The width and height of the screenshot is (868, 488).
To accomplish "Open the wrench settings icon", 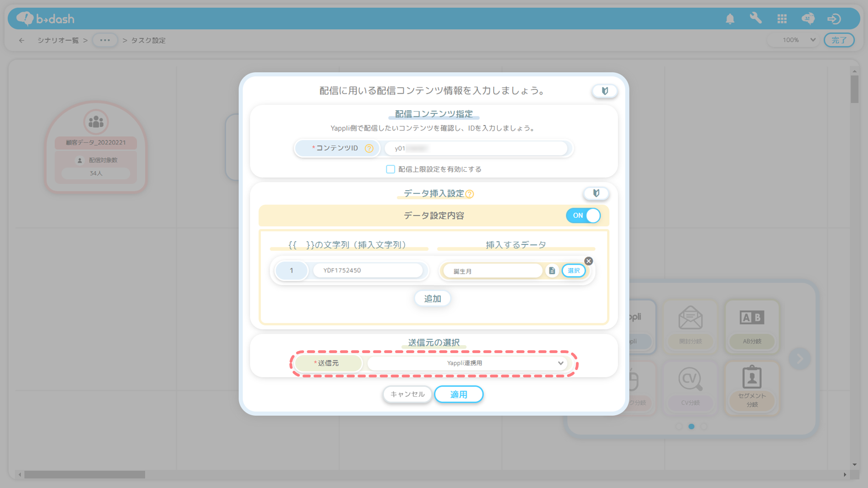I will [755, 18].
